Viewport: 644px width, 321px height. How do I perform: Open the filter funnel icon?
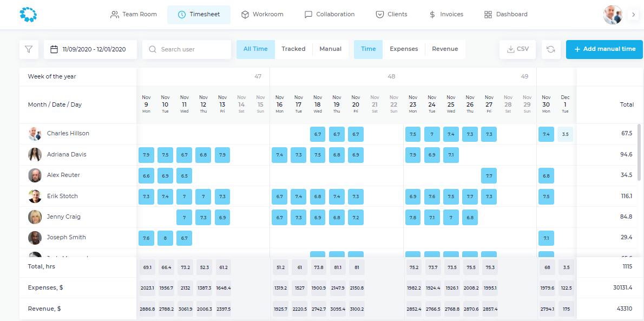29,49
